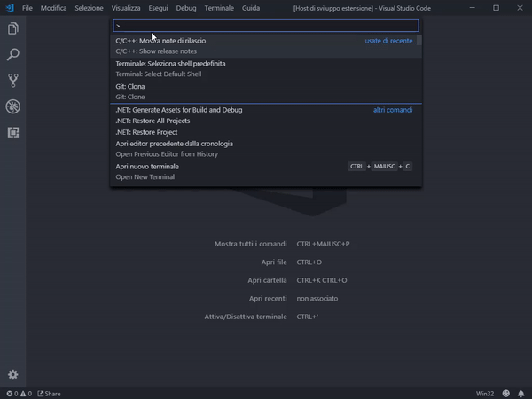Run Apri nuovo terminale command
Screen dimensions: 532x399
(266, 171)
